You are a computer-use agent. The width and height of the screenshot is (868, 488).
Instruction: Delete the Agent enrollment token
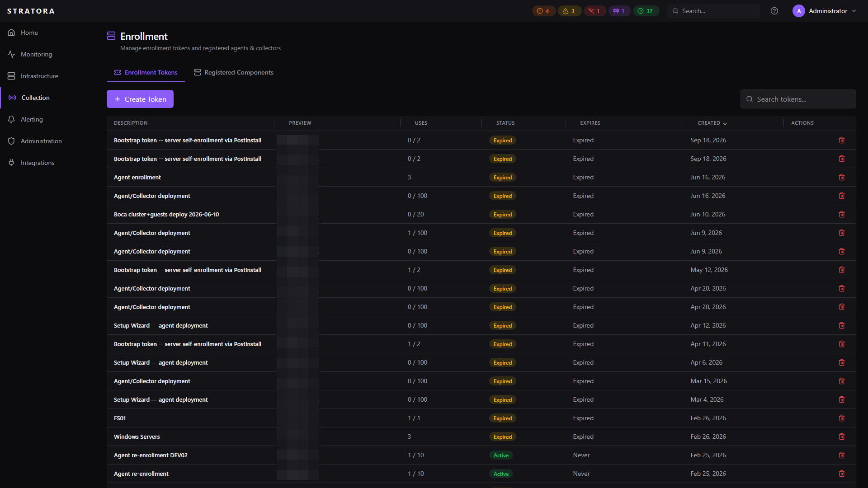(842, 177)
